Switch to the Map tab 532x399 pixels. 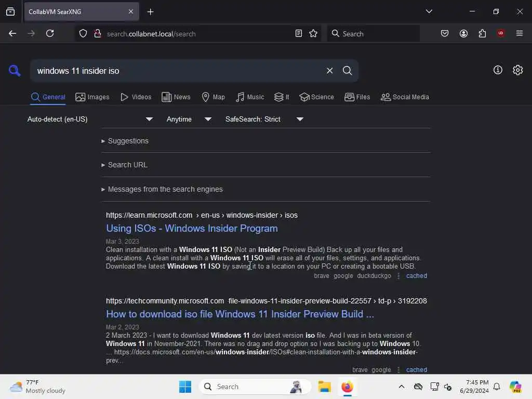pyautogui.click(x=213, y=97)
